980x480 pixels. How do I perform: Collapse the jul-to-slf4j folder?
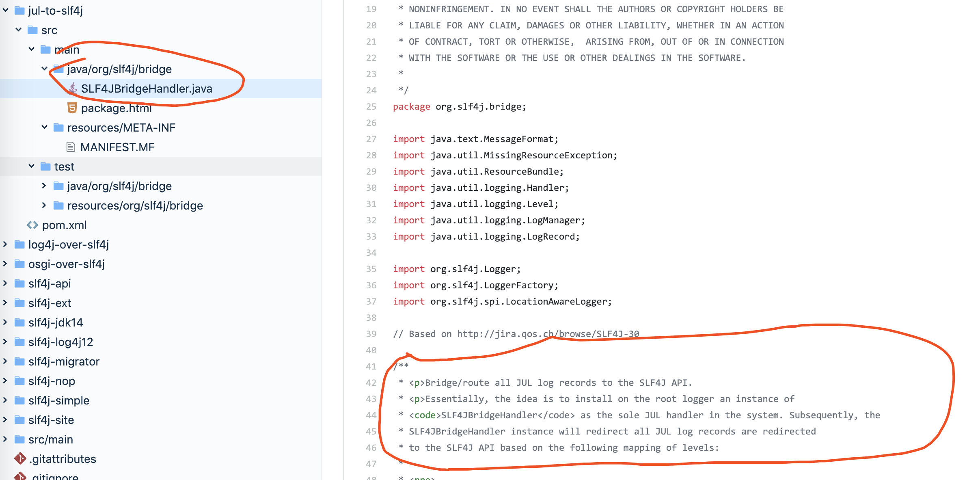click(x=6, y=10)
